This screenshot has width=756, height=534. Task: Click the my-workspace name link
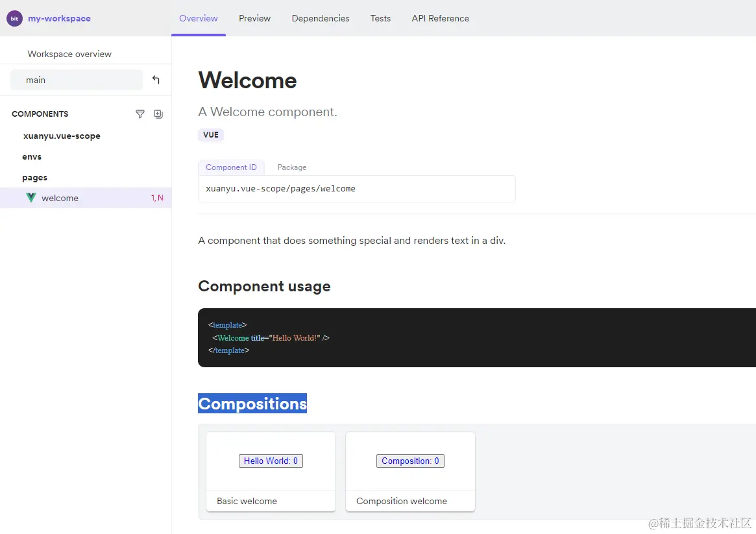59,19
